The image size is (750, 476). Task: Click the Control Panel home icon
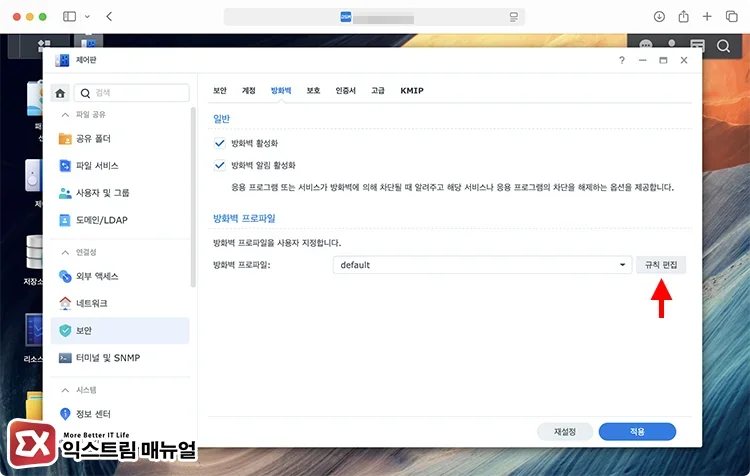[x=60, y=93]
